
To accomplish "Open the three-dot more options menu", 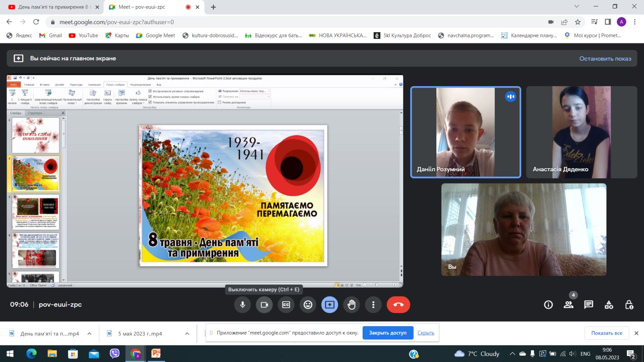I will pyautogui.click(x=373, y=305).
